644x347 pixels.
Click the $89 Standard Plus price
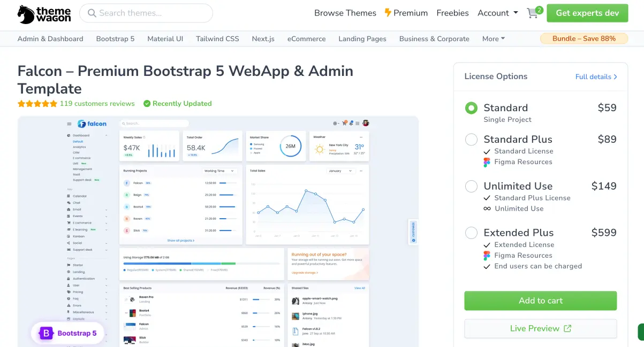(607, 140)
